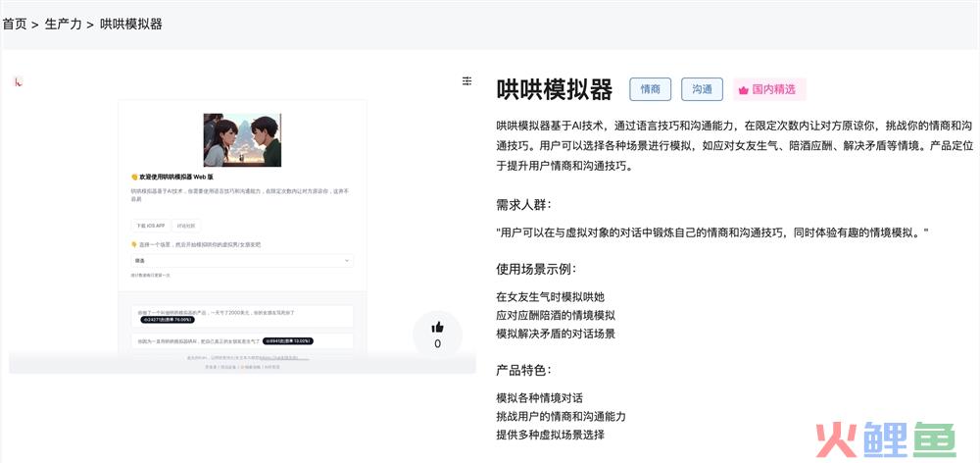Viewport: 980px width, 463px height.
Task: Click the 哄哄模拟器 product title
Action: pos(555,89)
